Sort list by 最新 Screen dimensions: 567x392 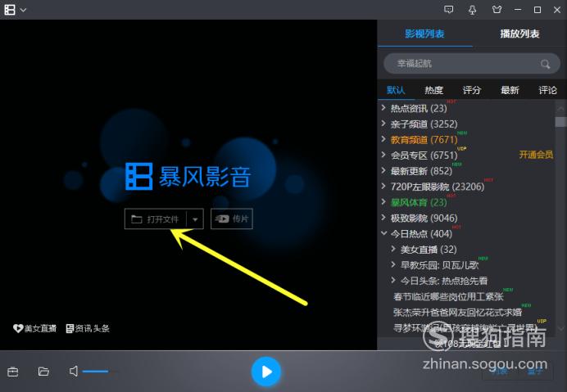point(510,90)
